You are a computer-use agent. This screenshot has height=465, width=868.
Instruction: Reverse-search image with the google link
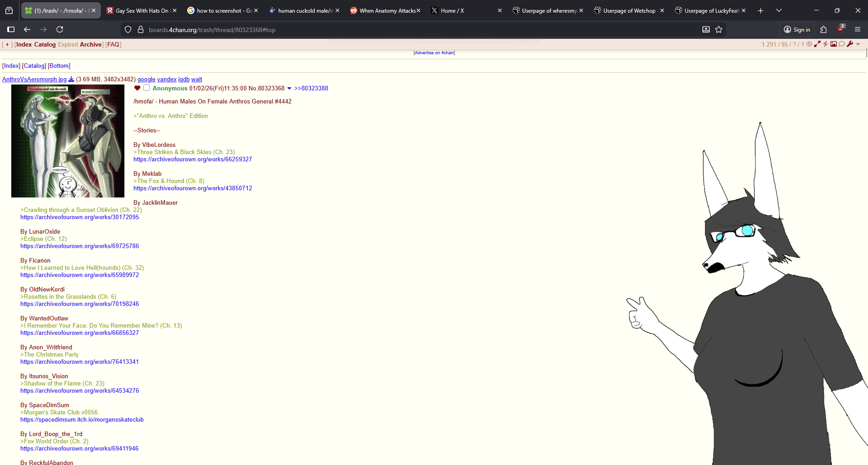tap(147, 79)
